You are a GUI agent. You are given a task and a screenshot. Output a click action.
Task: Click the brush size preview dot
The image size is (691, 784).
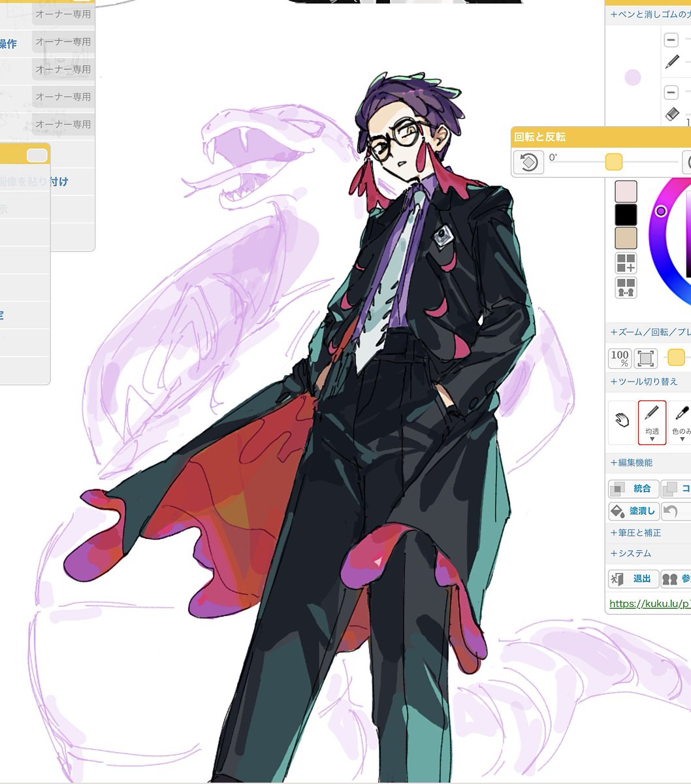632,78
